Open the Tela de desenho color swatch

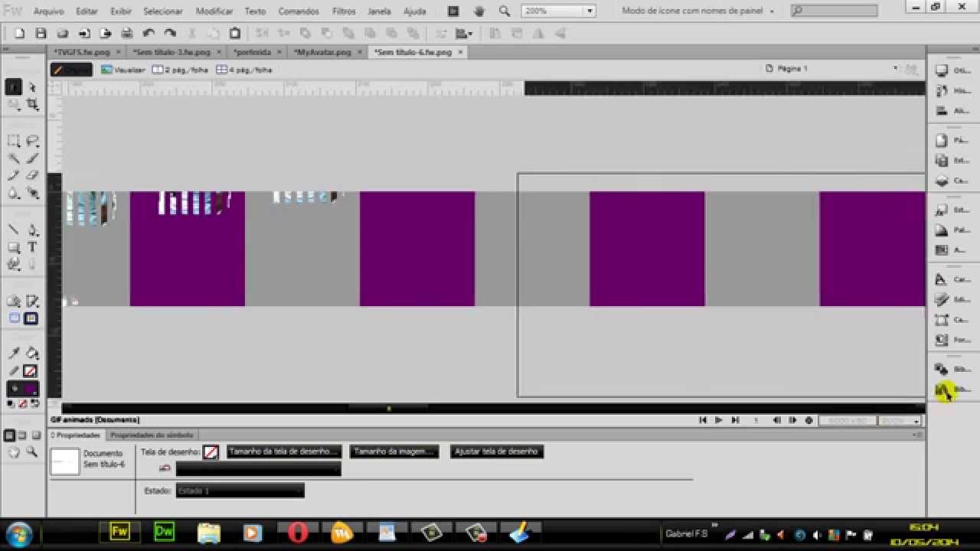[211, 452]
